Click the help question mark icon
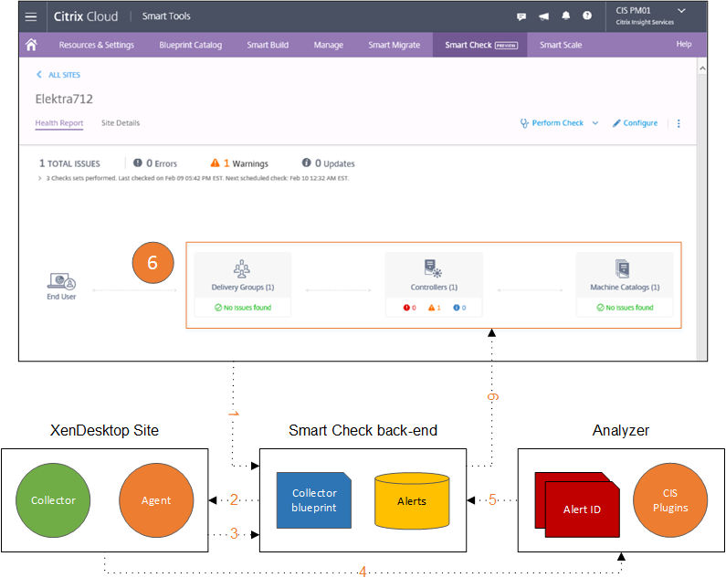726x588 pixels. coord(587,16)
